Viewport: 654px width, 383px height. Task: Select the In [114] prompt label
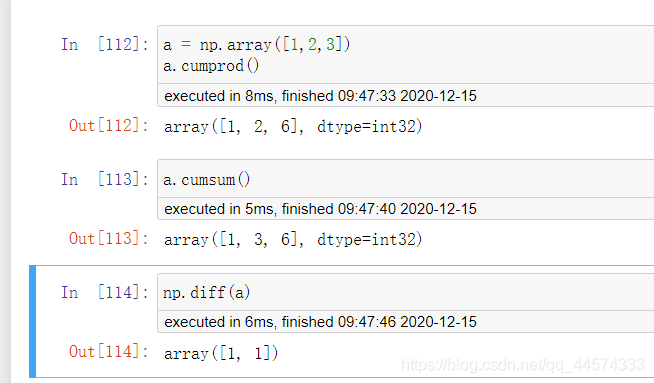pyautogui.click(x=105, y=292)
